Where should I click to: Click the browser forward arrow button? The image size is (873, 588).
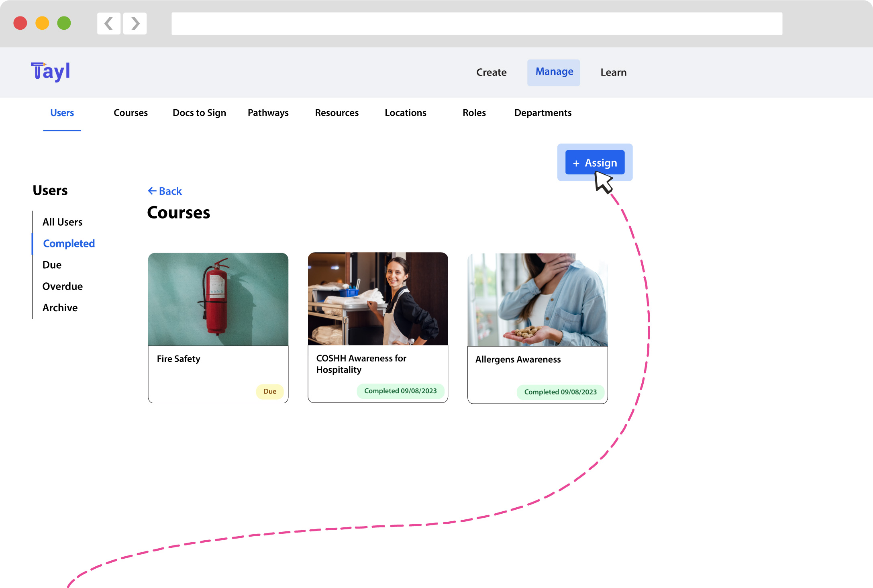[135, 23]
